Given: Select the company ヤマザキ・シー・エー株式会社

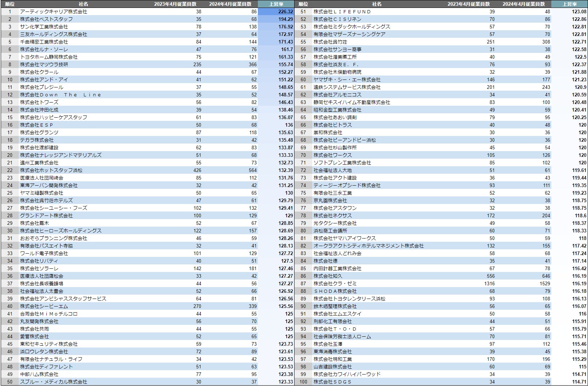Looking at the screenshot, I should click(347, 80).
